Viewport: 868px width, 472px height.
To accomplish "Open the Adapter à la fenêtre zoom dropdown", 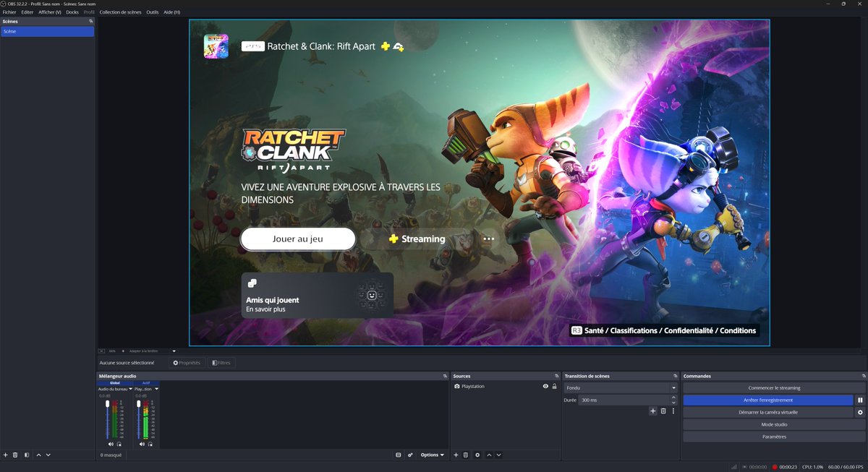I will (x=174, y=351).
